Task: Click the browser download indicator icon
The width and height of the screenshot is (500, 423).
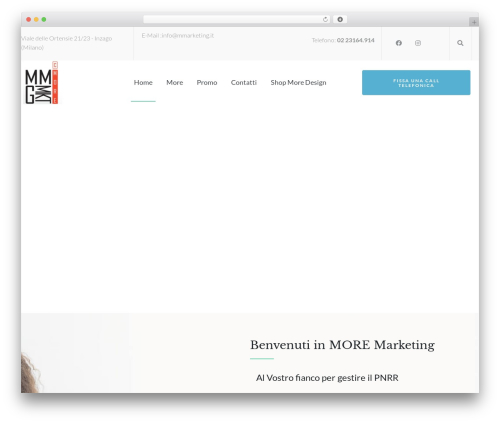Action: pos(340,19)
